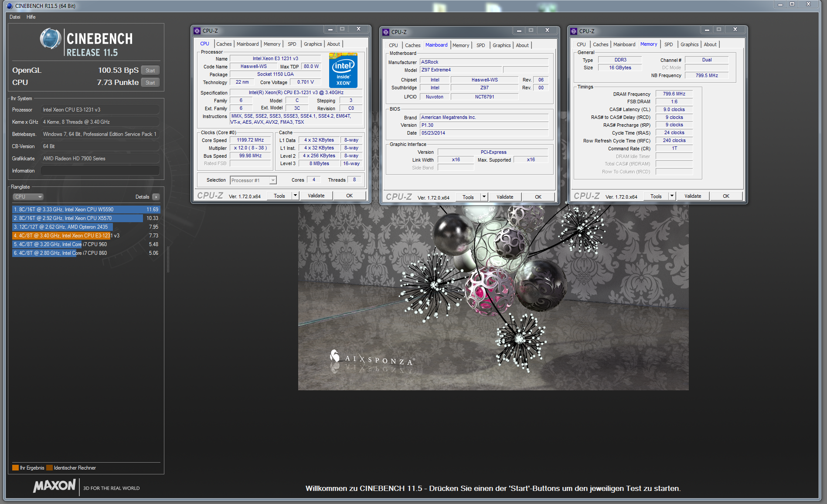
Task: Click OK in the Memory window
Action: [726, 196]
